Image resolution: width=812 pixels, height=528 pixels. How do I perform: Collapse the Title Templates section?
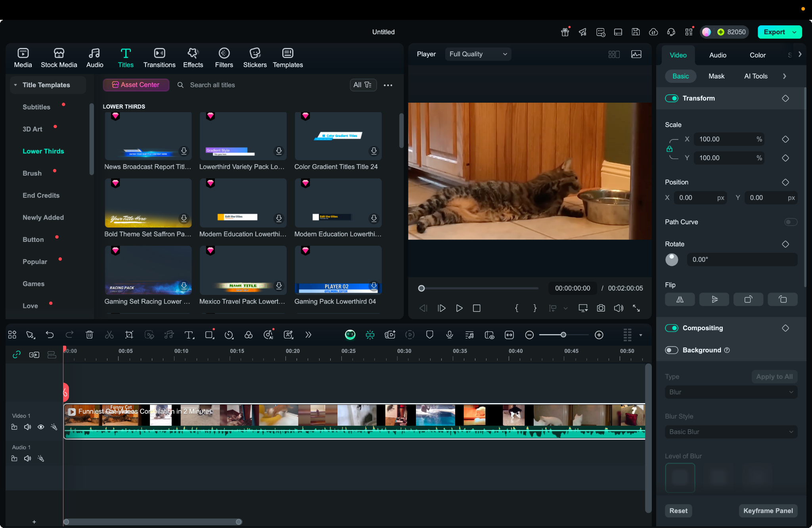15,85
